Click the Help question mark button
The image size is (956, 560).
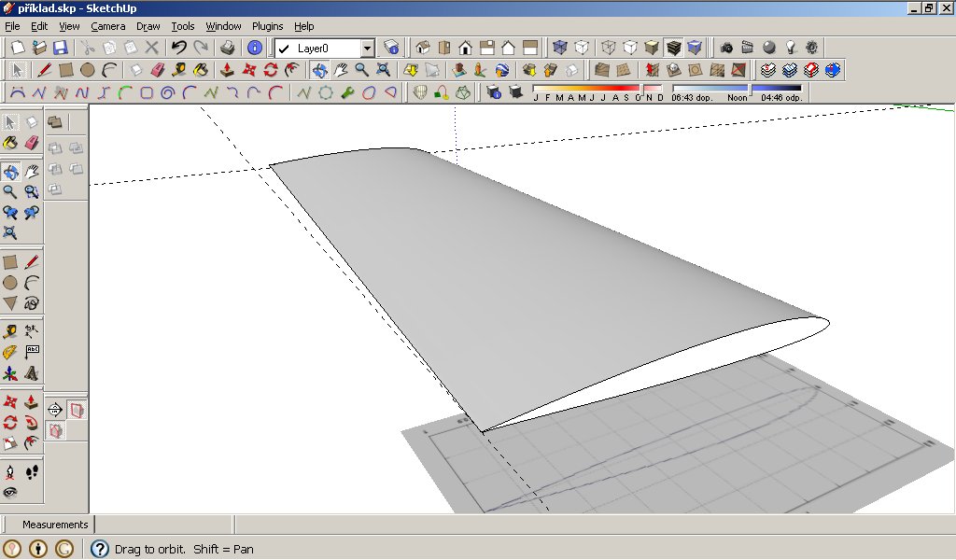pos(100,549)
